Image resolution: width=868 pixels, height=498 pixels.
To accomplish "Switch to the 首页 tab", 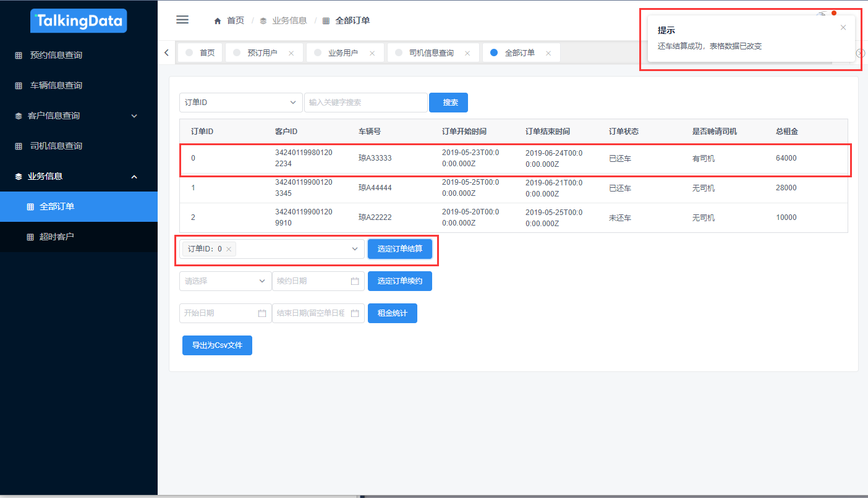I will coord(200,53).
